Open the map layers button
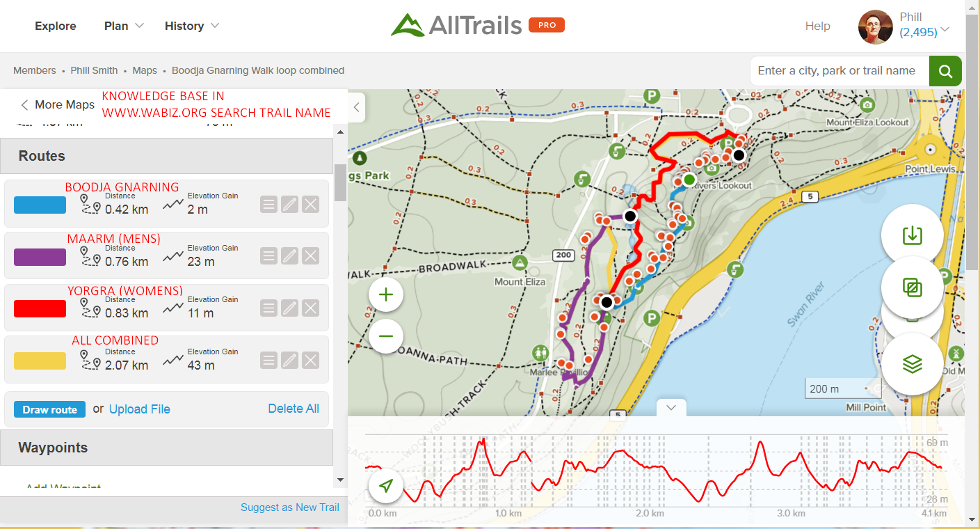 pos(912,363)
